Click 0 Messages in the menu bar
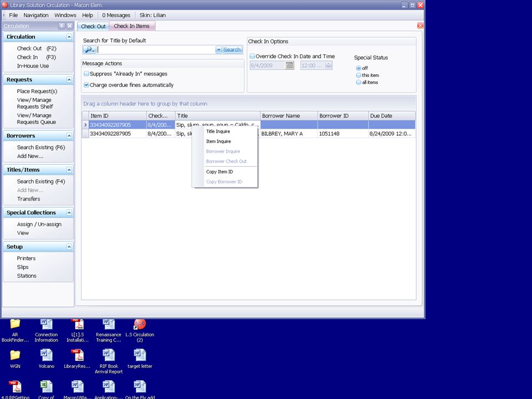 [x=116, y=16]
